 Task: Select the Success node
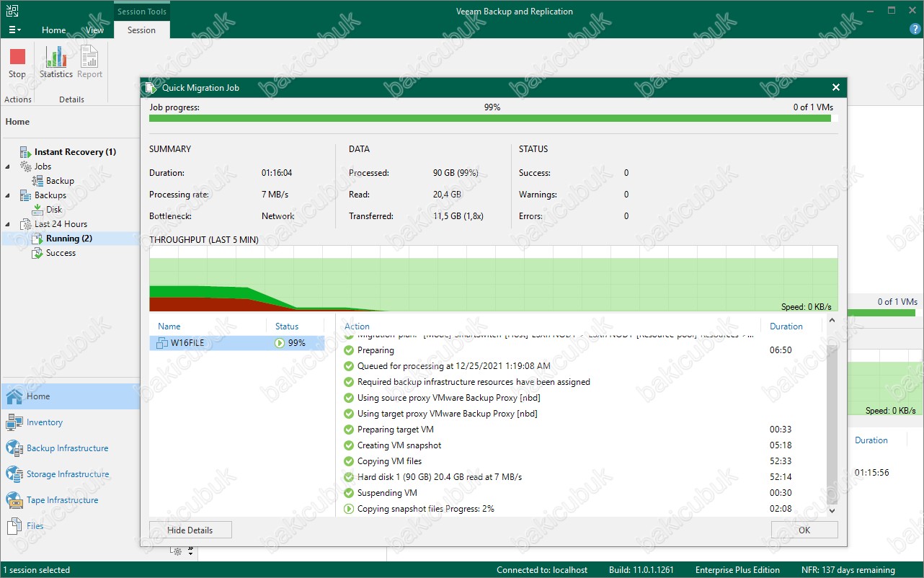(x=61, y=253)
